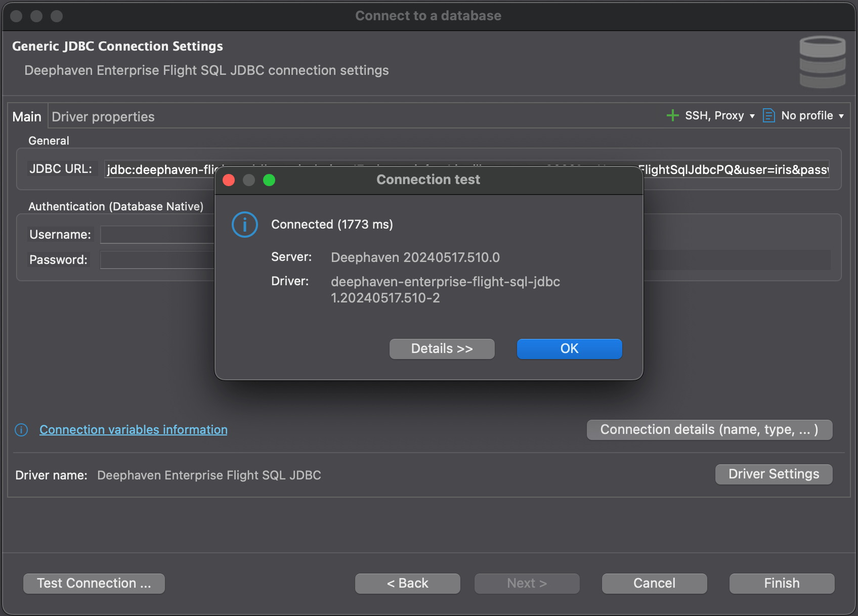This screenshot has width=858, height=616.
Task: Click the green plus icon beside SSH, Proxy
Action: [x=672, y=116]
